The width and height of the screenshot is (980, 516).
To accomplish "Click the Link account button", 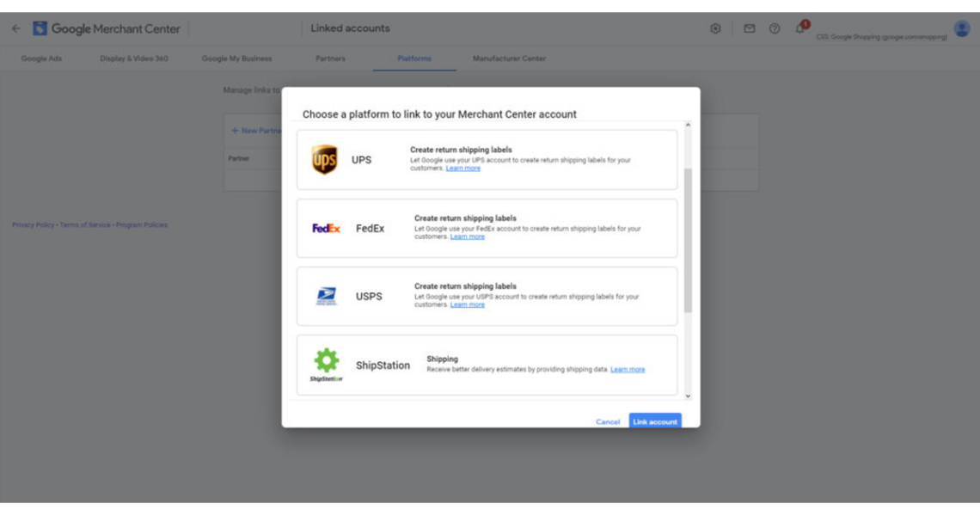I will tap(654, 421).
